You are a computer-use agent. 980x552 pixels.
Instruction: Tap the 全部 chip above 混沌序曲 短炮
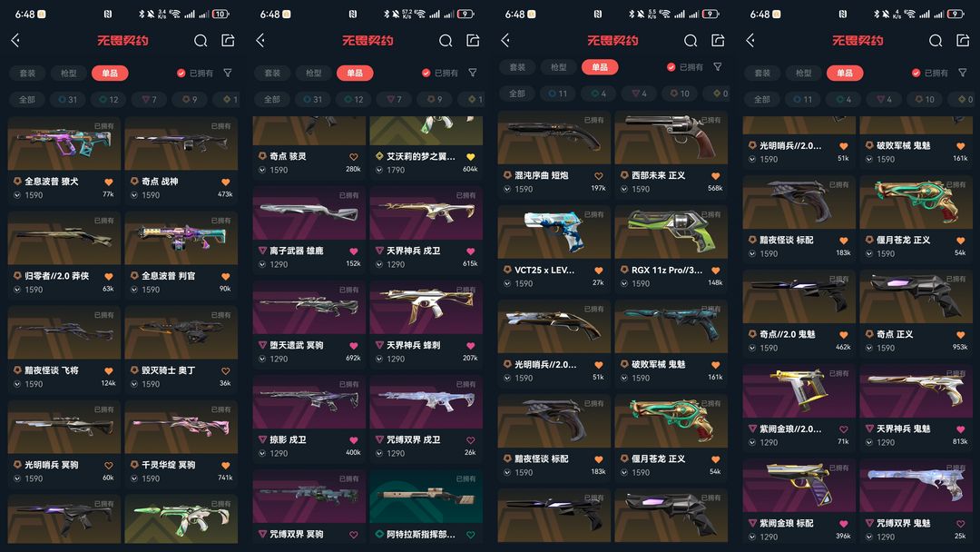point(517,94)
